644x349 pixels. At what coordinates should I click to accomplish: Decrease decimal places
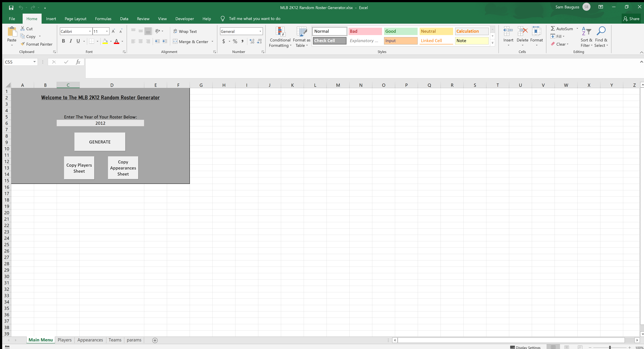coord(259,41)
